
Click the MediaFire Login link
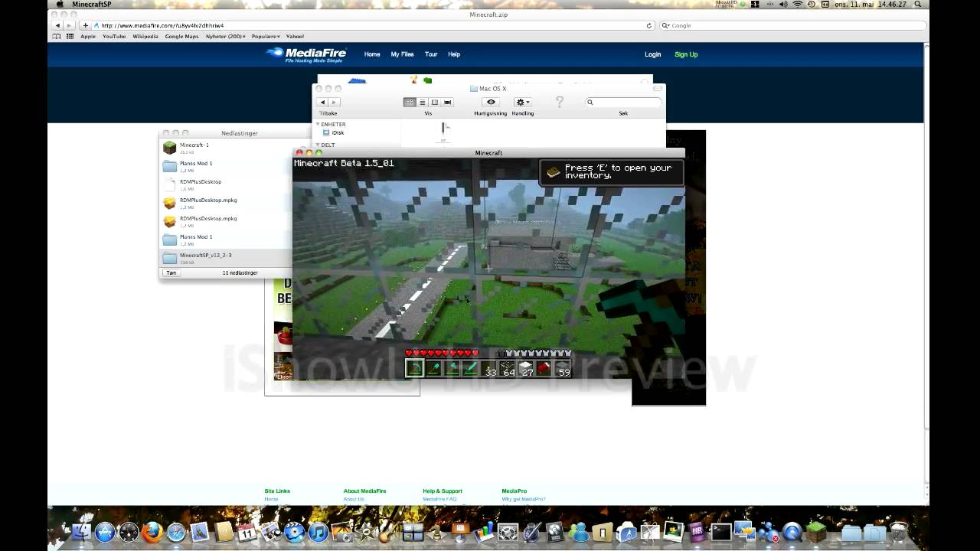(652, 54)
